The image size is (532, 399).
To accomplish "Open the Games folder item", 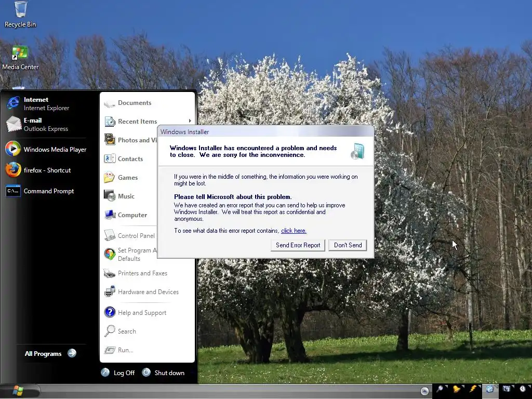I will click(x=121, y=177).
